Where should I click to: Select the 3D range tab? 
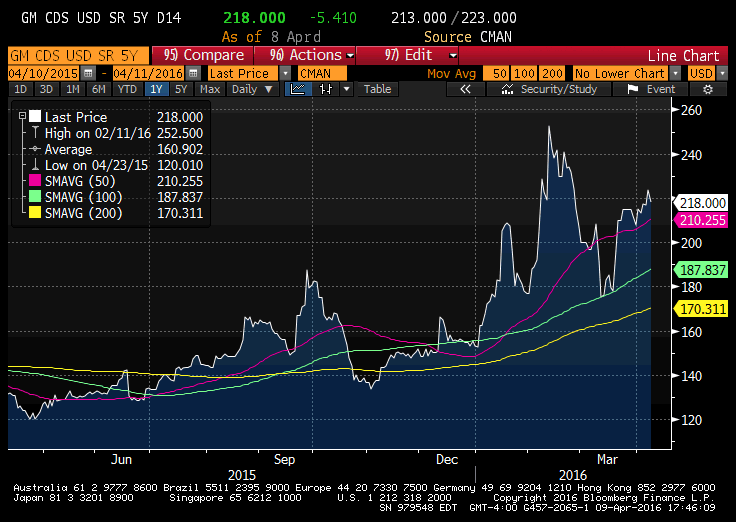tap(46, 89)
